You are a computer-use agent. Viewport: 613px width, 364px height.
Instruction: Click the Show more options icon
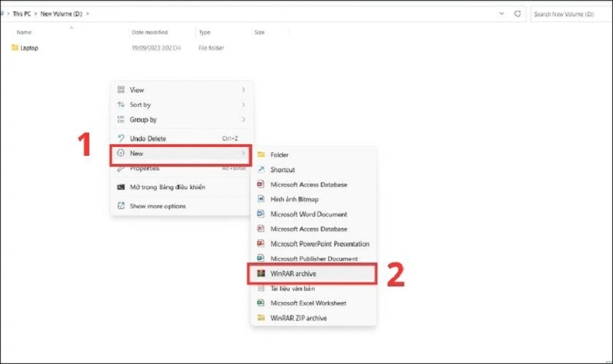point(121,206)
